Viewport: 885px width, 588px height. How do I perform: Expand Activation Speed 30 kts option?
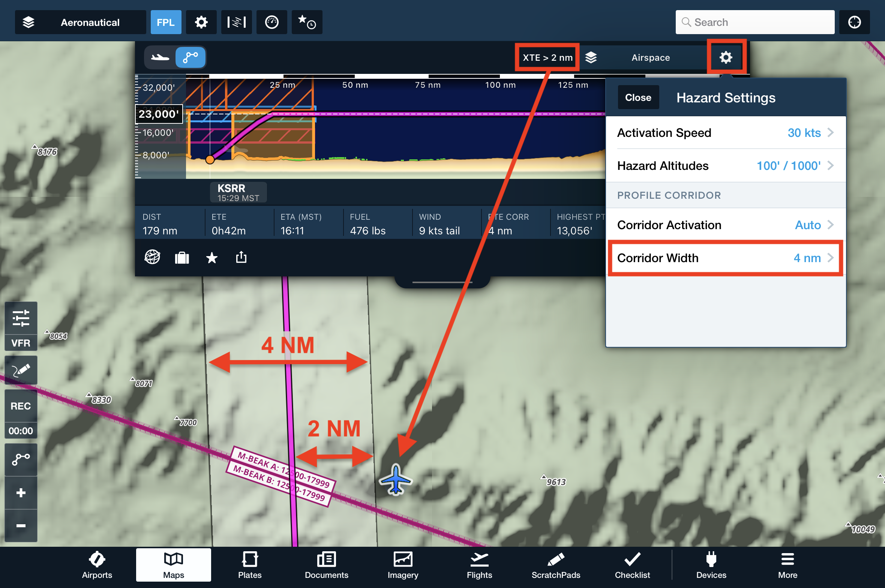click(x=725, y=133)
